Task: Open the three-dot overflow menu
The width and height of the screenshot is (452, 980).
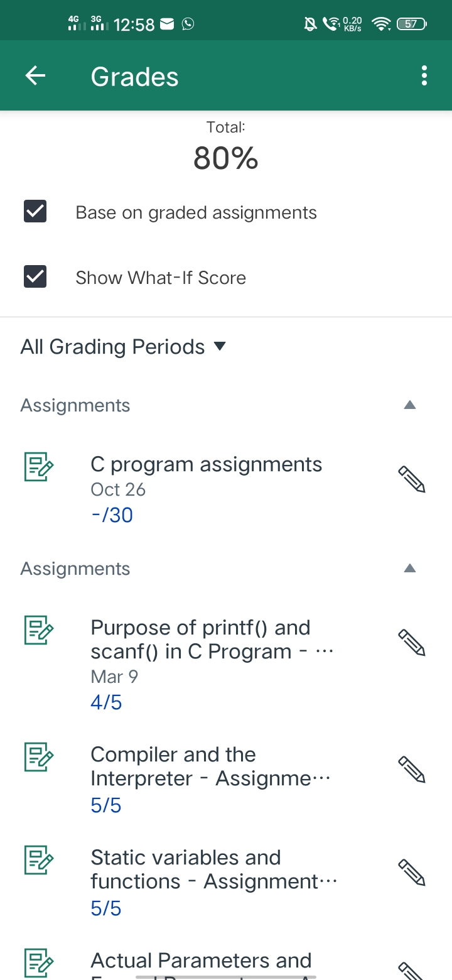Action: coord(424,76)
